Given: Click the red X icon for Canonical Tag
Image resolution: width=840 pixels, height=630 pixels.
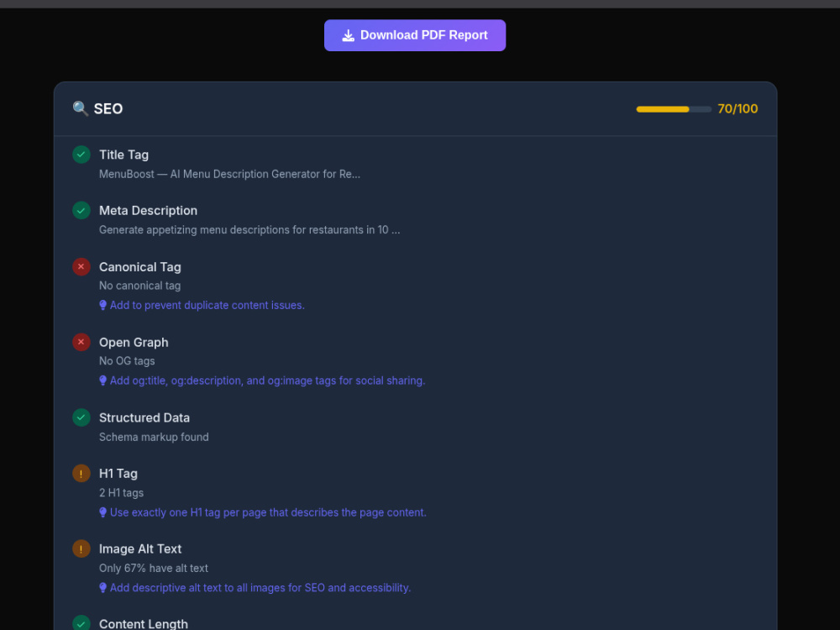Looking at the screenshot, I should 81,267.
